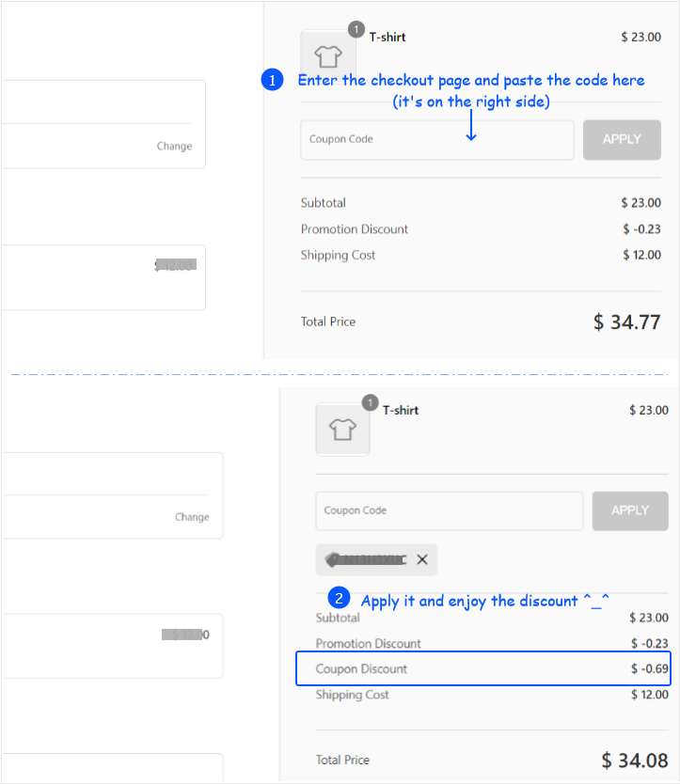Click the $ 34.77 total price
680x784 pixels.
point(626,322)
